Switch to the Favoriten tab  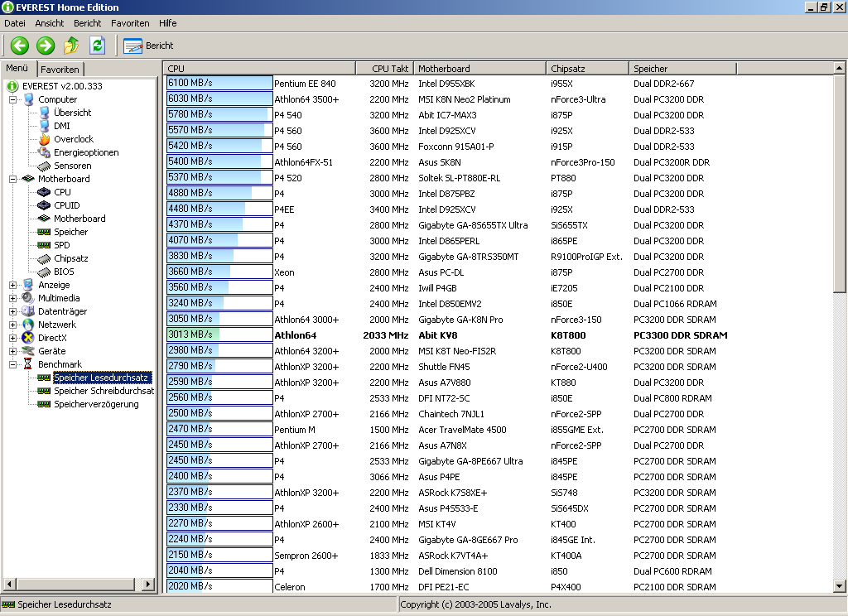[60, 70]
